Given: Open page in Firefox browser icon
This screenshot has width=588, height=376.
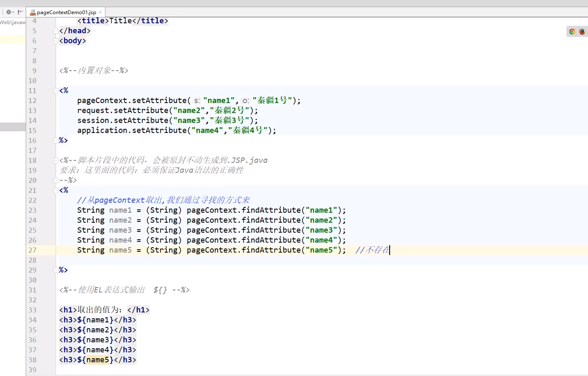Looking at the screenshot, I should click(582, 32).
